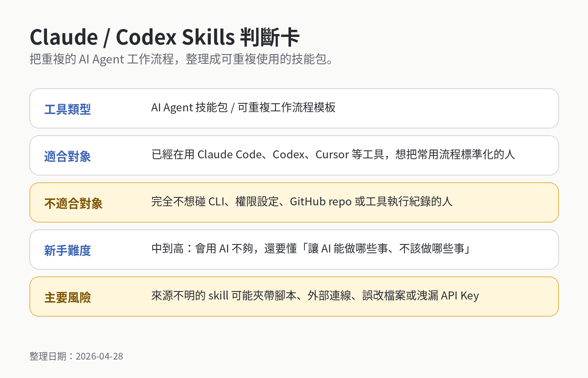Click the 新手難度 card row
The width and height of the screenshot is (588, 378).
coord(294,249)
